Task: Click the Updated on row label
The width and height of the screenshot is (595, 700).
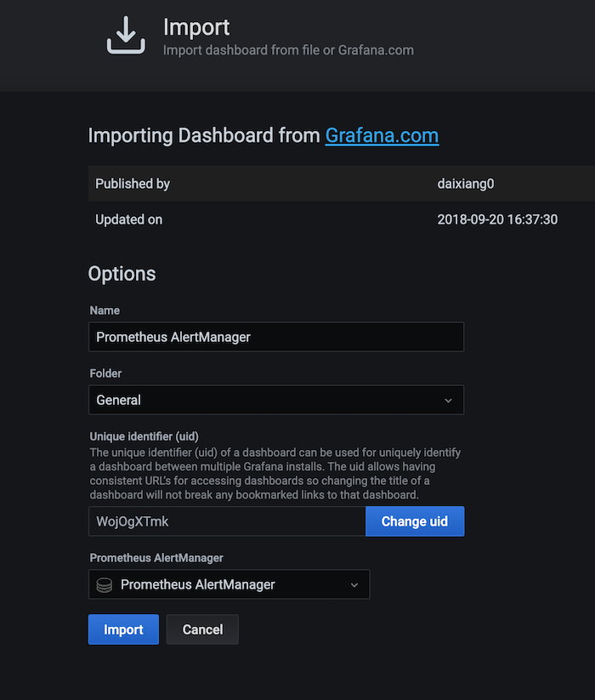Action: [128, 219]
